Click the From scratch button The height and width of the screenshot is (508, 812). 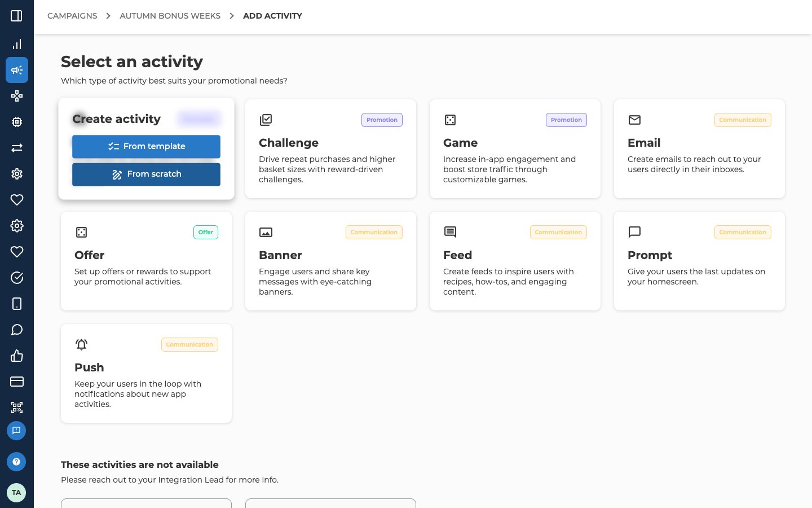click(x=146, y=174)
